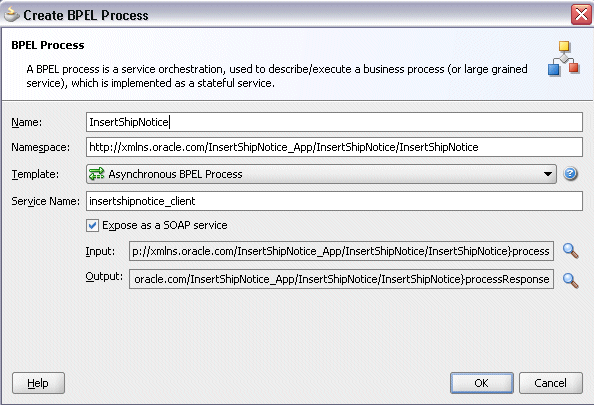Expand the Template list using its black arrow
Screen dimensions: 594x405
coord(548,174)
